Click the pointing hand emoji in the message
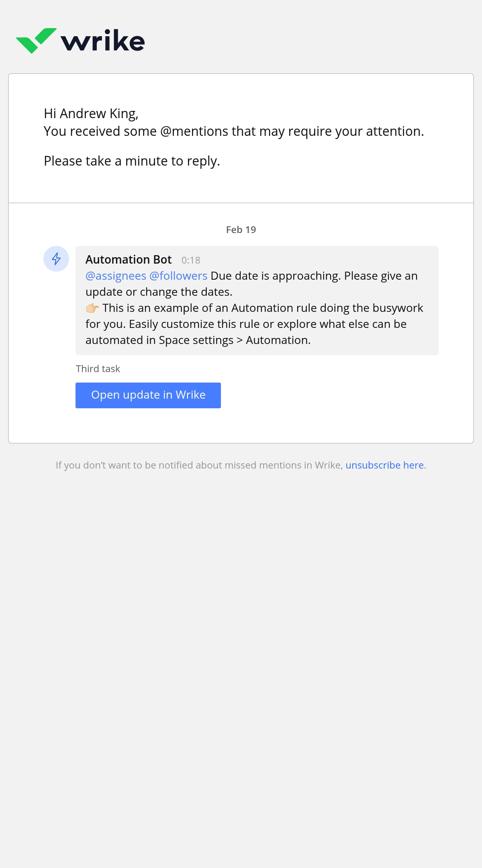The image size is (482, 868). pyautogui.click(x=92, y=308)
